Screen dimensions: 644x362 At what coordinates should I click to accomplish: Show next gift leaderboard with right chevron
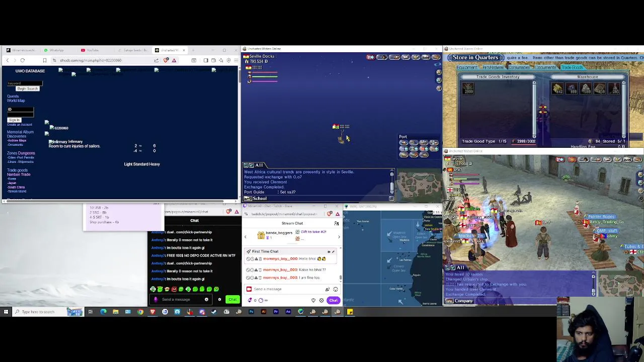tap(339, 236)
